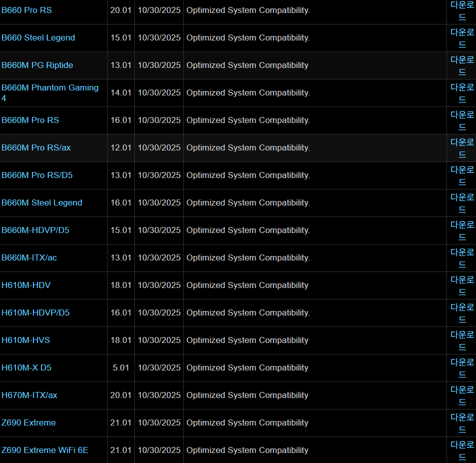Select version 18.01 in H610M-HVS row
The width and height of the screenshot is (476, 463).
click(x=121, y=340)
